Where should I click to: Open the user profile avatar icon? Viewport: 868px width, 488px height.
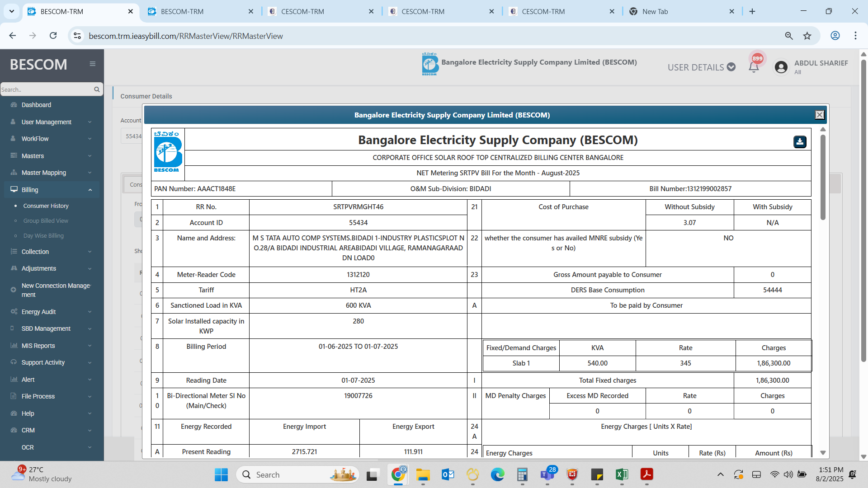781,67
